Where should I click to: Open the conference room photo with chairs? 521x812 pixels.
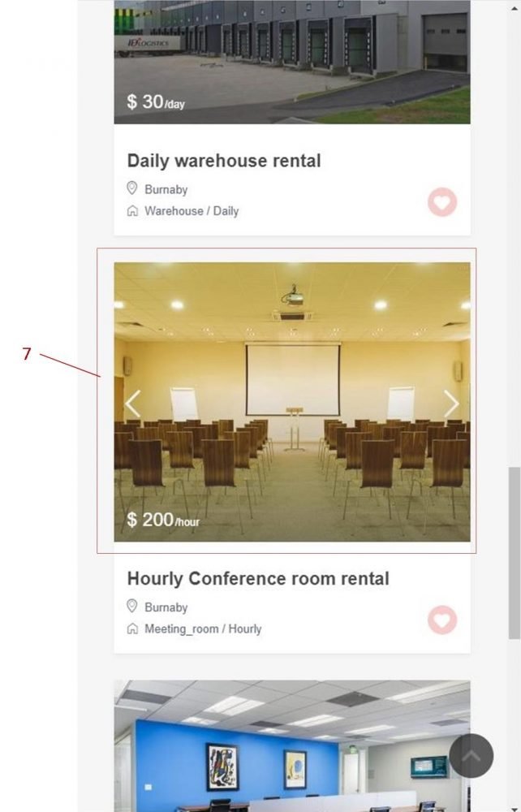click(292, 402)
